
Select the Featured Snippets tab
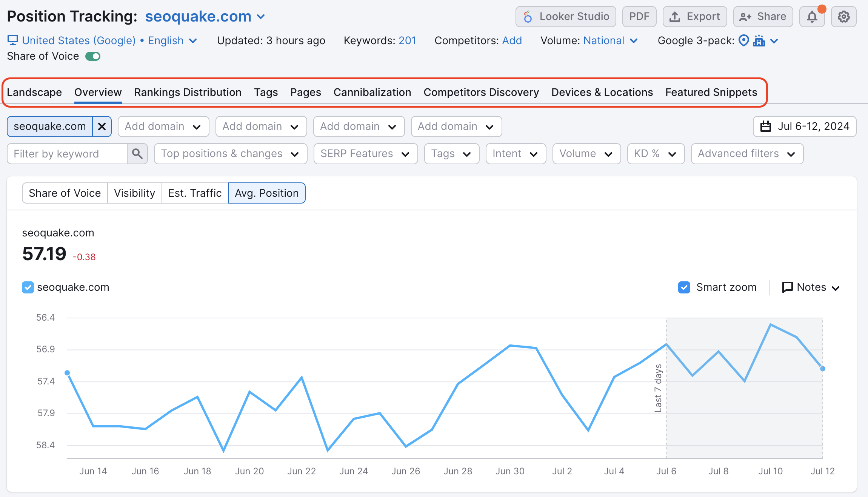coord(711,92)
